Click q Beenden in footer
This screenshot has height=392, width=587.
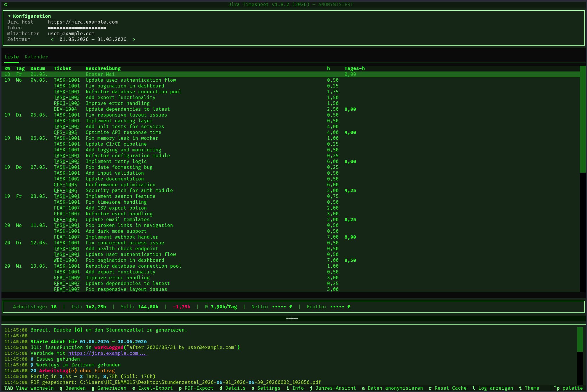(73, 388)
